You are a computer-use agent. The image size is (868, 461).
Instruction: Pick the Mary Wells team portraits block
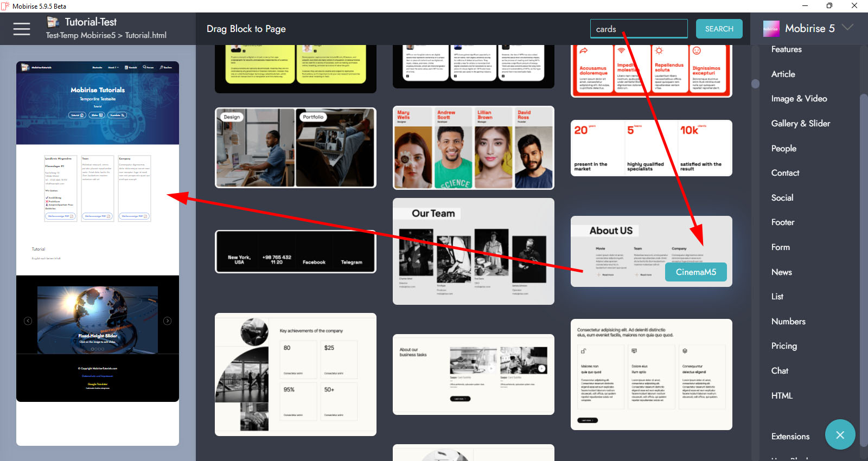[474, 148]
